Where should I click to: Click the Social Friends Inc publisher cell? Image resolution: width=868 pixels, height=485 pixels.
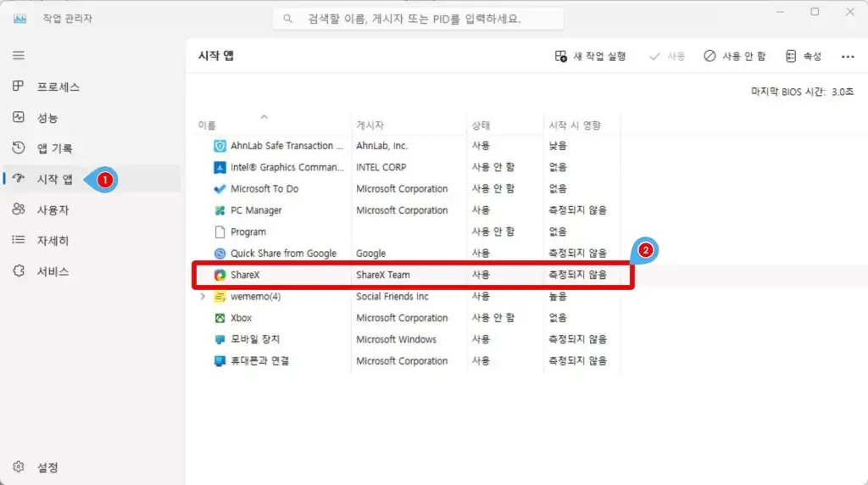[392, 297]
